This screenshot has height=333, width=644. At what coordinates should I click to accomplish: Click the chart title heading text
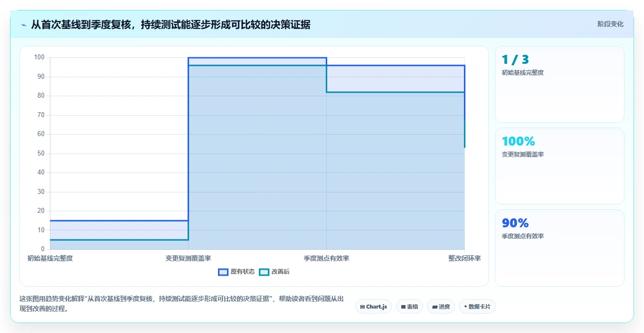[x=171, y=24]
